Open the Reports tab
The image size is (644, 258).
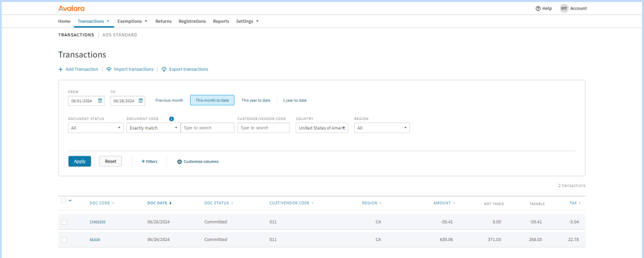pyautogui.click(x=221, y=21)
